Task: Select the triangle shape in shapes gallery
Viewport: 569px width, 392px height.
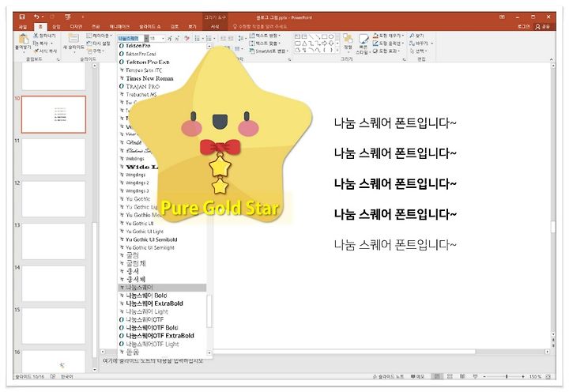Action: pos(304,43)
